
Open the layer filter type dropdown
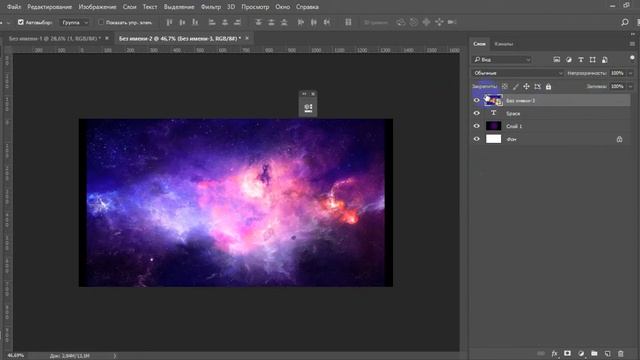[x=502, y=60]
